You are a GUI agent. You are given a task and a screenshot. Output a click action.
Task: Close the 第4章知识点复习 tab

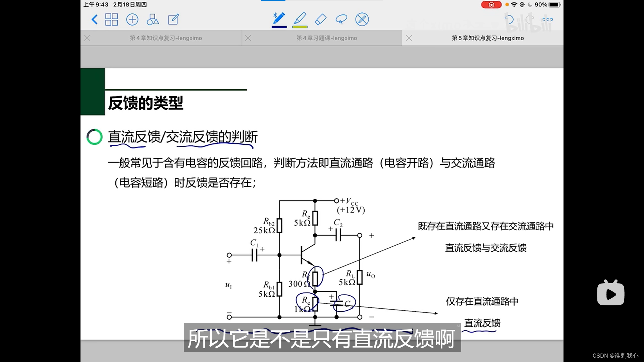pos(88,38)
